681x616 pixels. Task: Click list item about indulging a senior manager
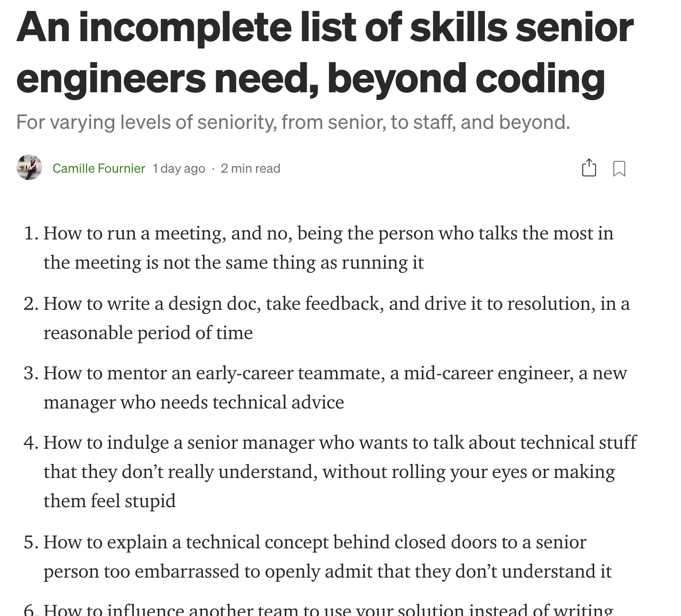tap(340, 442)
